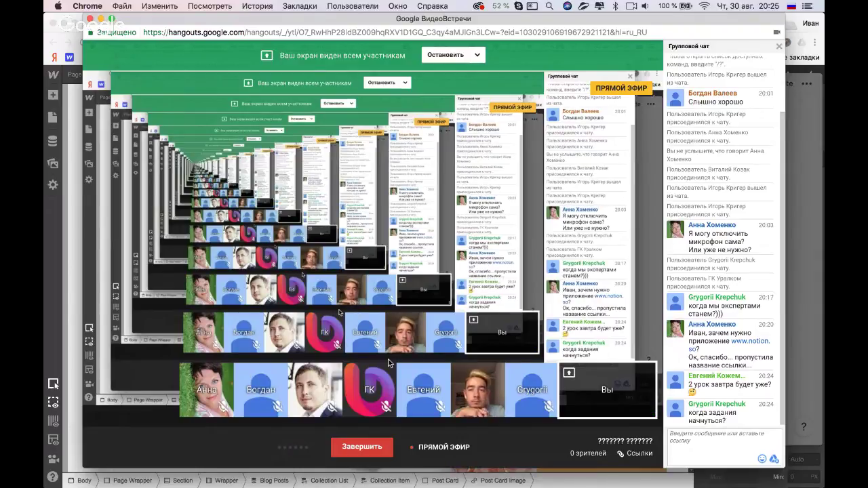Click muted microphone icon on ГК tile

(386, 406)
